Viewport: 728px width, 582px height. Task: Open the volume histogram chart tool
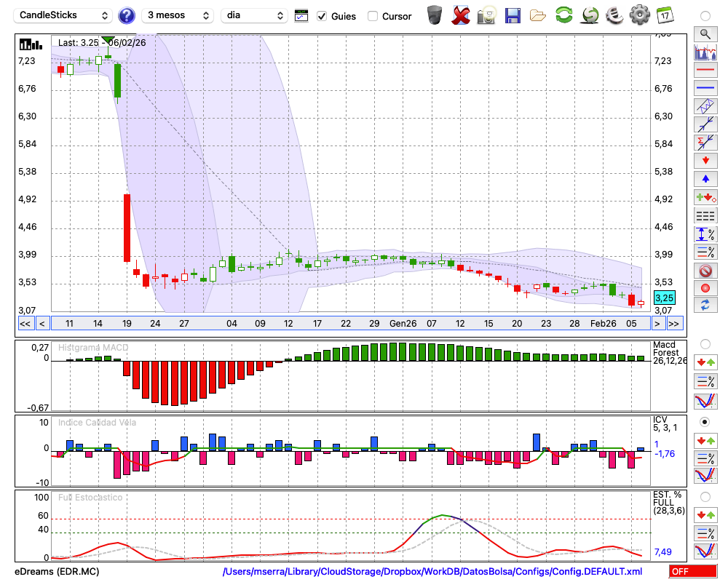click(x=705, y=52)
